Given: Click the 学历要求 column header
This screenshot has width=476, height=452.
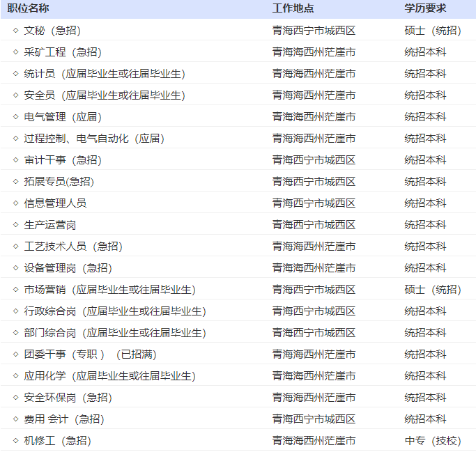Looking at the screenshot, I should click(425, 8).
